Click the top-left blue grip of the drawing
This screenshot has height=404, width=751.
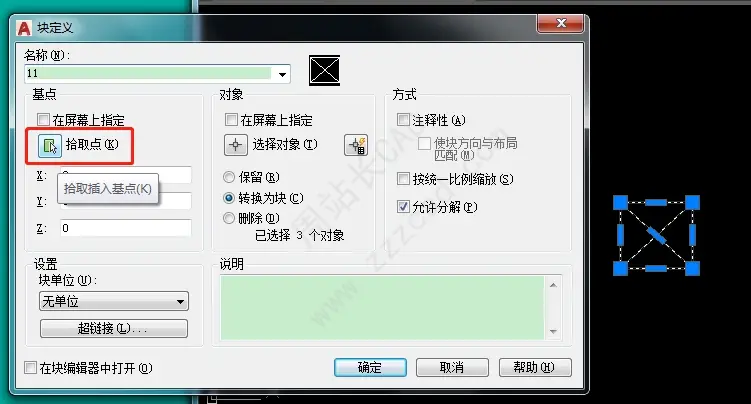coord(621,202)
